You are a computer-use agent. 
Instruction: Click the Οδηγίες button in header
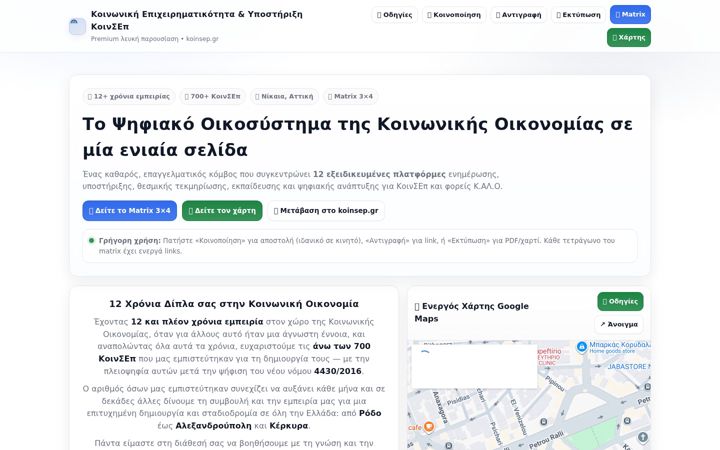pos(394,15)
